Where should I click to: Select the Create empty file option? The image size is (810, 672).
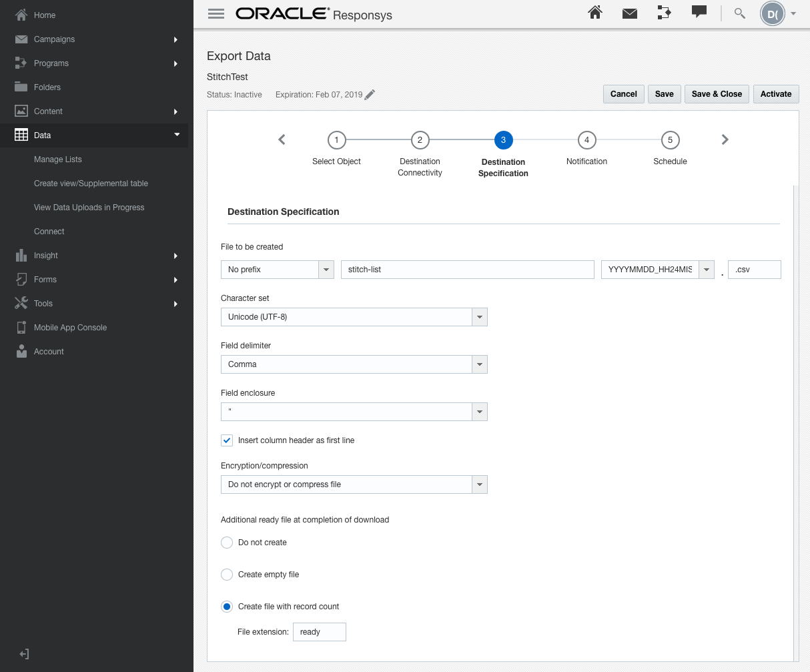[x=227, y=575]
